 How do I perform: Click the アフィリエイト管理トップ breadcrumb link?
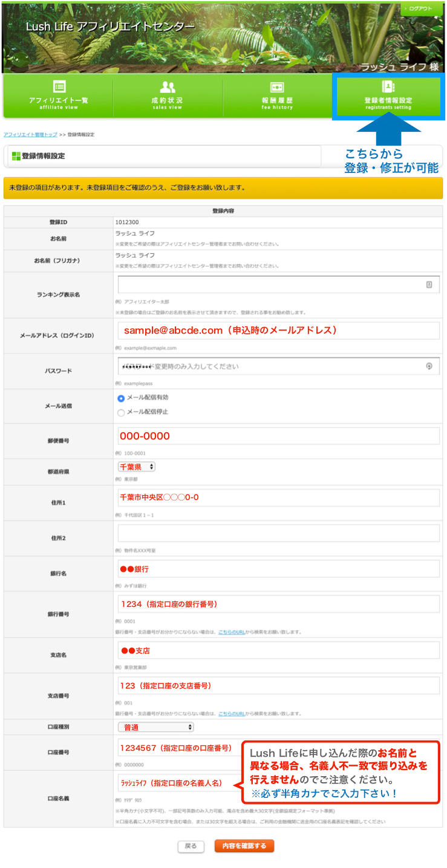[x=30, y=134]
